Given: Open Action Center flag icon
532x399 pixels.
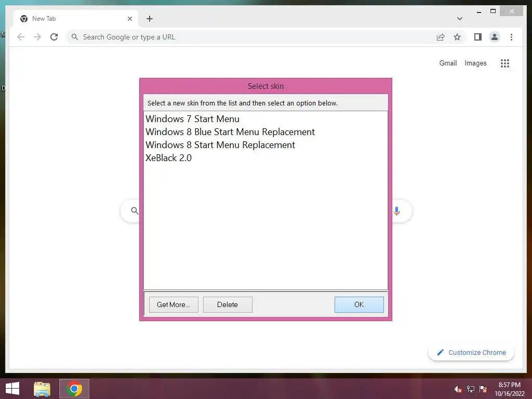Looking at the screenshot, I should 483,389.
